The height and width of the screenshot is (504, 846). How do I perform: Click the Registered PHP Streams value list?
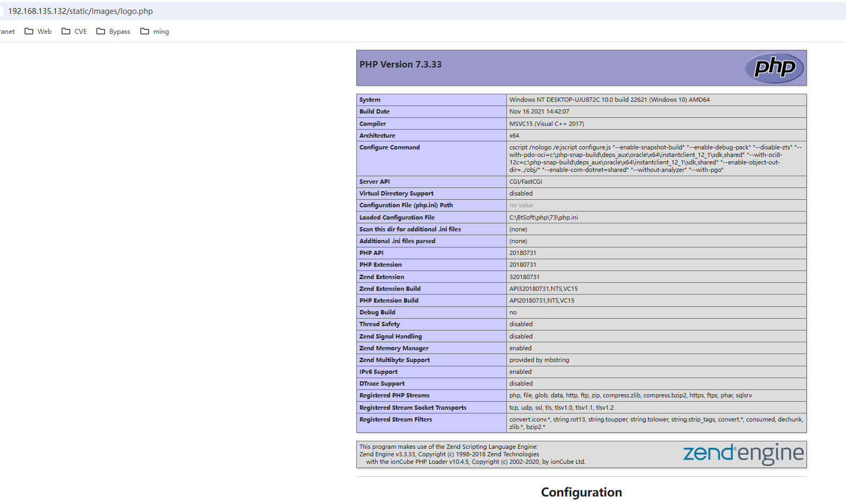point(631,395)
